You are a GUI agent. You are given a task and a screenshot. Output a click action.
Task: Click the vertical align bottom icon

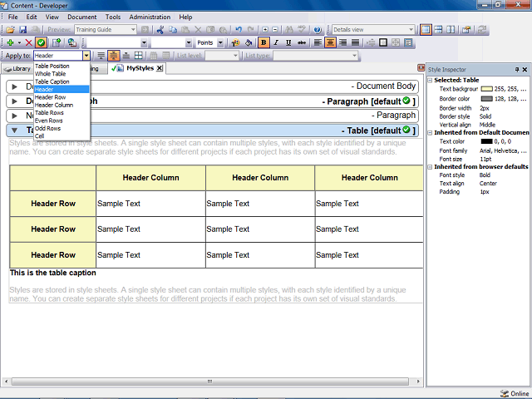click(126, 56)
